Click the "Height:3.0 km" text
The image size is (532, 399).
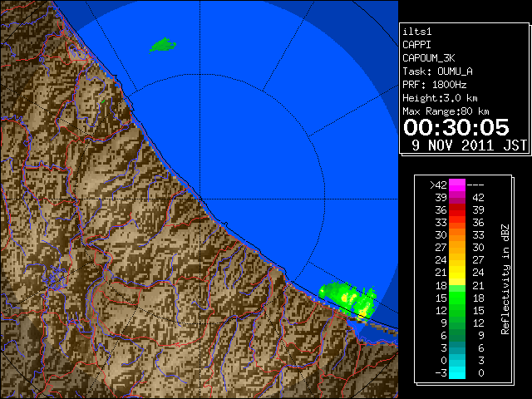click(x=440, y=98)
